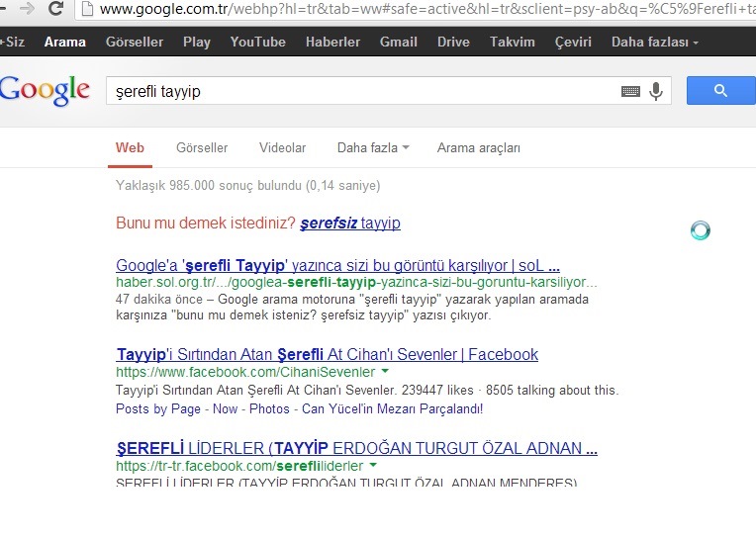Click the page icon in address bar
Viewport: 756px width, 537px height.
click(x=87, y=8)
